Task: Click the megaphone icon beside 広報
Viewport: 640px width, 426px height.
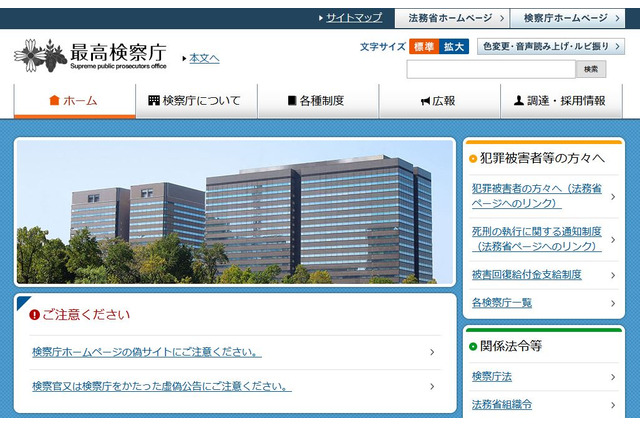Action: pyautogui.click(x=425, y=101)
